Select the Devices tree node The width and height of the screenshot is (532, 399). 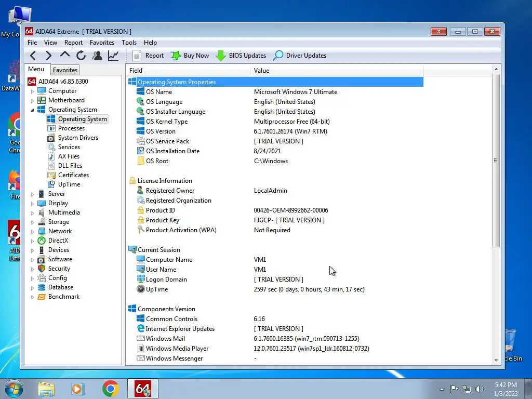pyautogui.click(x=58, y=250)
